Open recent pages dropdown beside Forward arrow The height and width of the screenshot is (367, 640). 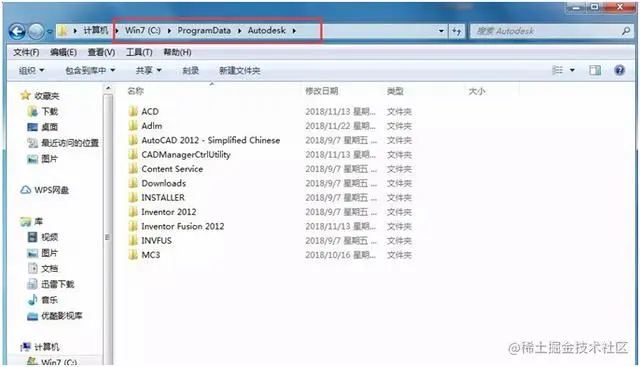49,31
